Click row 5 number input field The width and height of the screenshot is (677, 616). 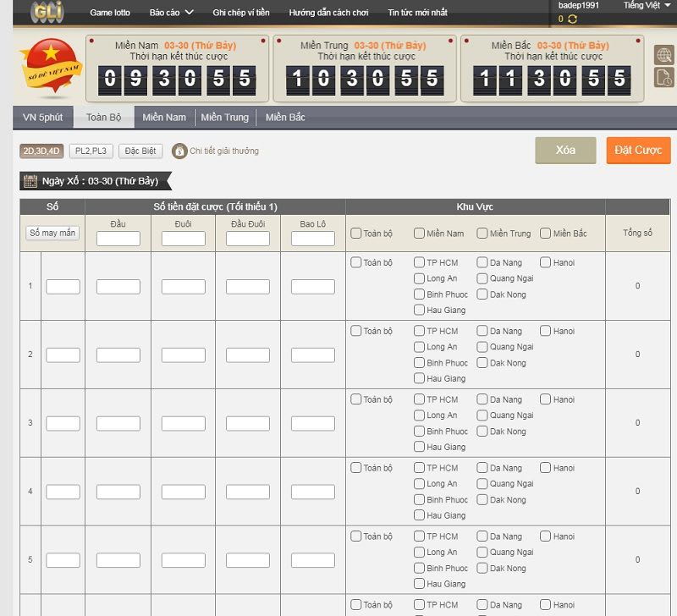pos(63,560)
